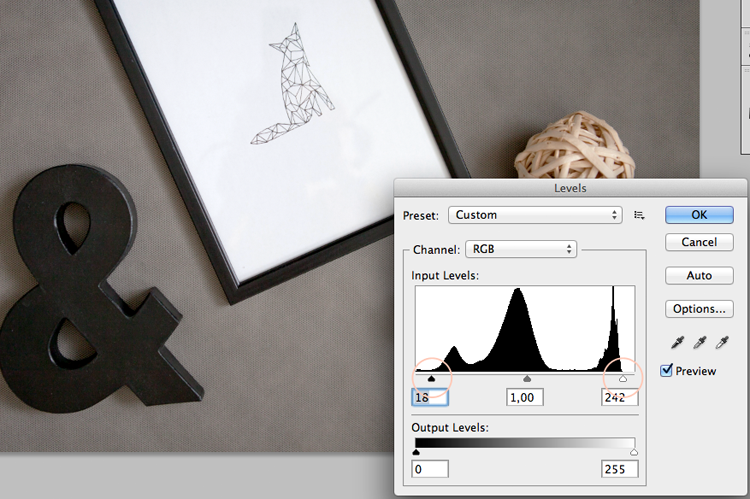Click the input highlights white slider handle
This screenshot has height=499, width=750.
coord(623,378)
